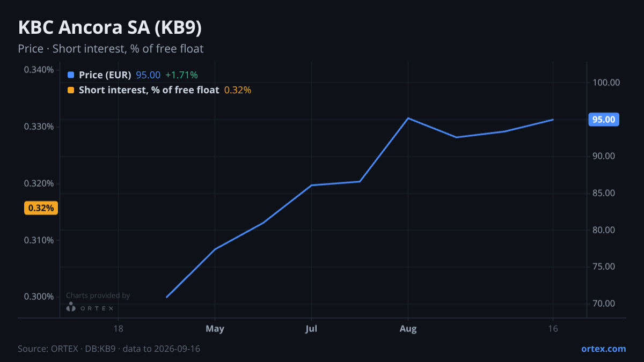
Task: Click the 16 x-axis date label
Action: point(553,329)
